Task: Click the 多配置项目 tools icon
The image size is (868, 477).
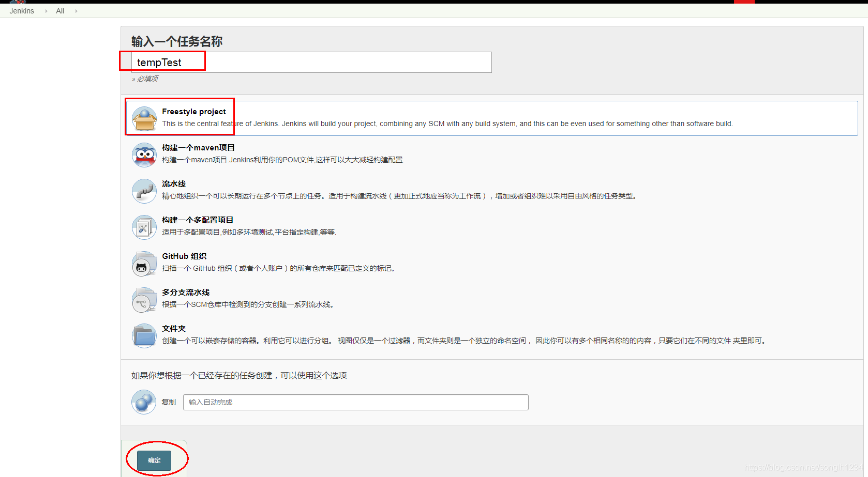Action: 144,227
